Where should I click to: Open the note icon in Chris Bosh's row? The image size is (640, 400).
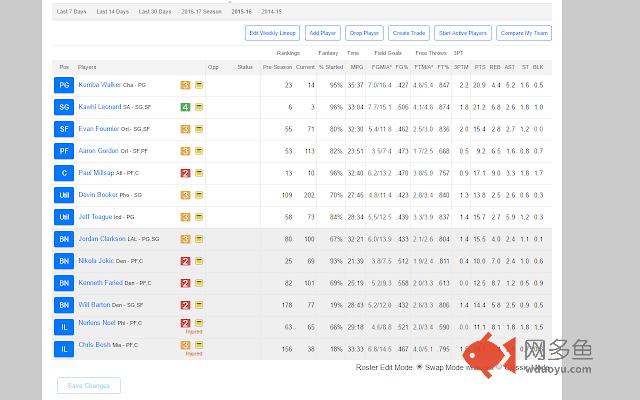coord(199,345)
